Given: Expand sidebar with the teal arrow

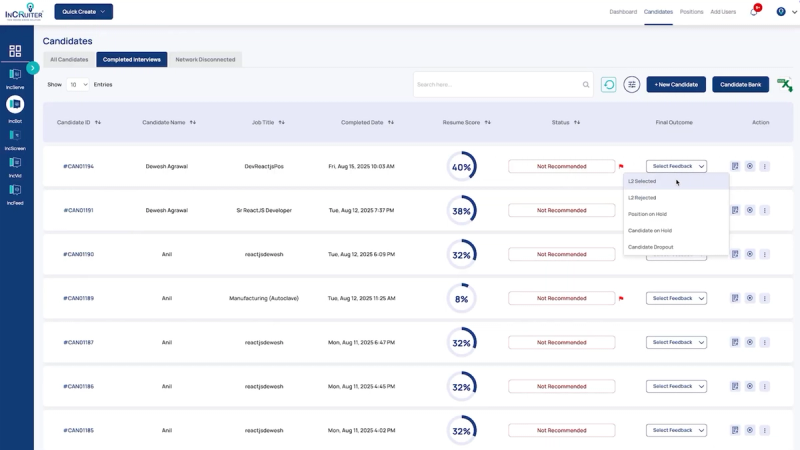Looking at the screenshot, I should pyautogui.click(x=32, y=68).
